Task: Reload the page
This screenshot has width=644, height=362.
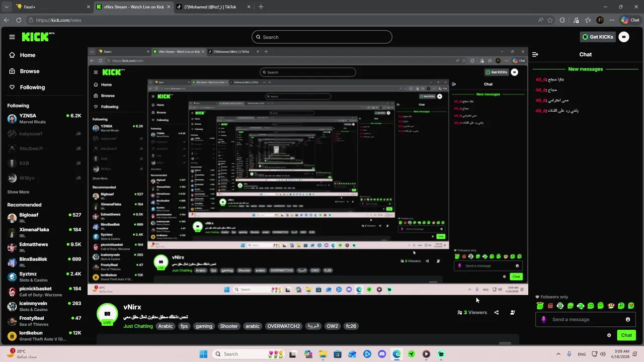Action: (19, 20)
